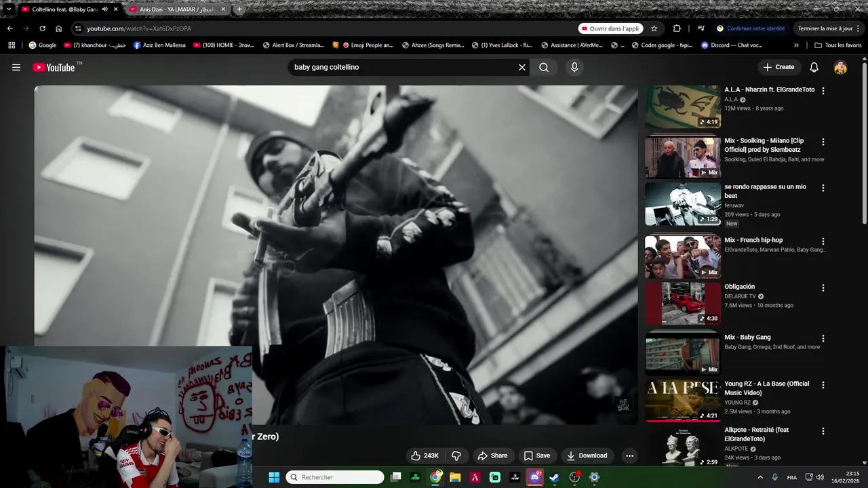Click YouTube page vertical scrollbar
868x488 pixels.
click(864, 142)
